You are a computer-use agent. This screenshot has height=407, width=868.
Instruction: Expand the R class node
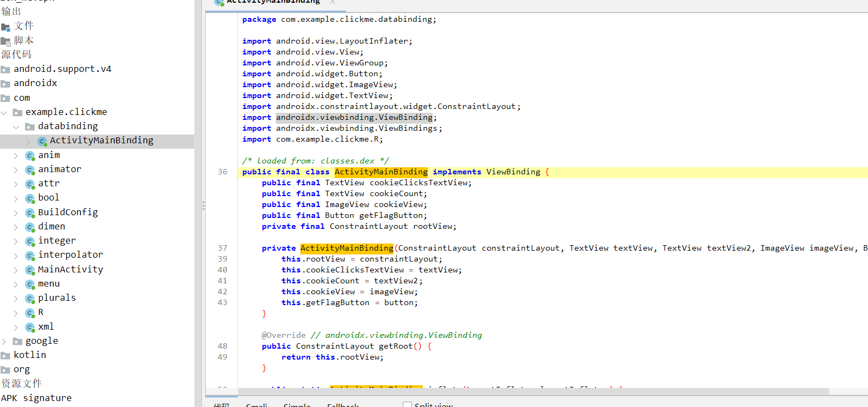(x=16, y=313)
